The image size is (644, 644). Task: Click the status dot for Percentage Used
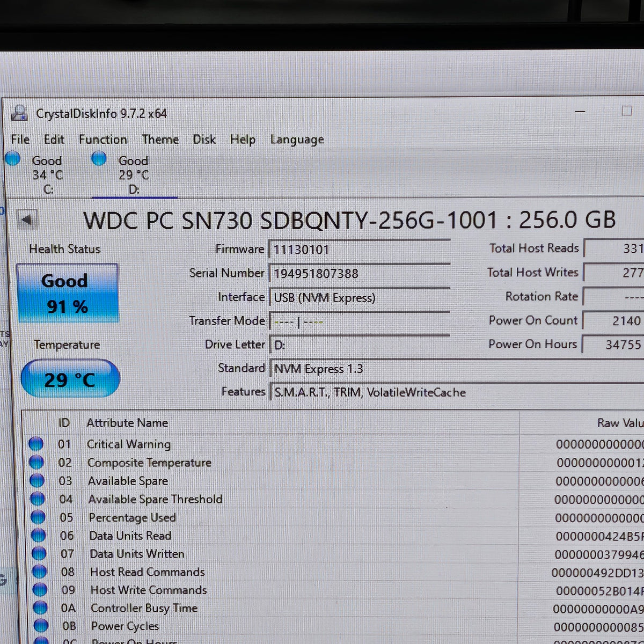[38, 517]
